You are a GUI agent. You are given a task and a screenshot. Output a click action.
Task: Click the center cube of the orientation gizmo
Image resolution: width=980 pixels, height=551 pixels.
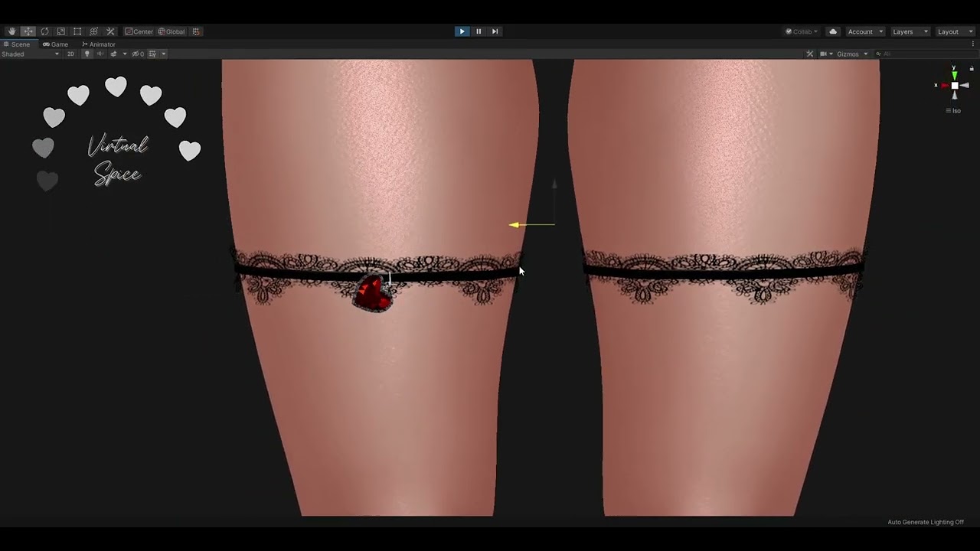954,86
